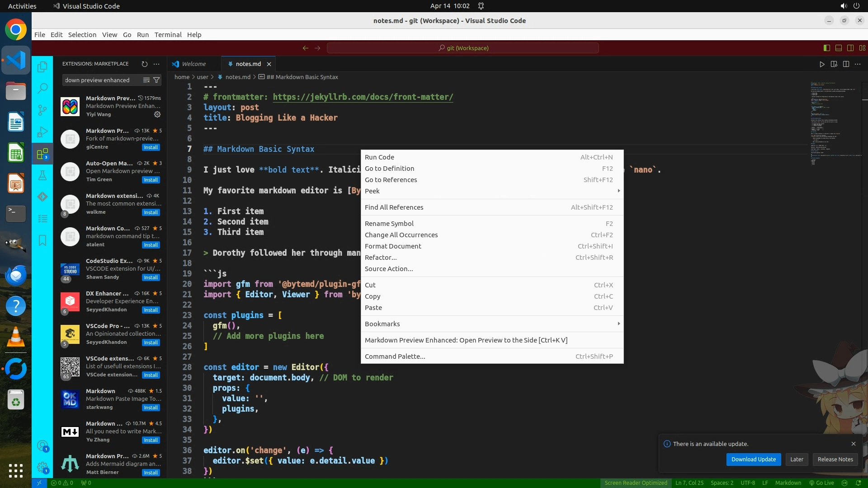
Task: Open Run and Debug view icon
Action: click(x=42, y=132)
